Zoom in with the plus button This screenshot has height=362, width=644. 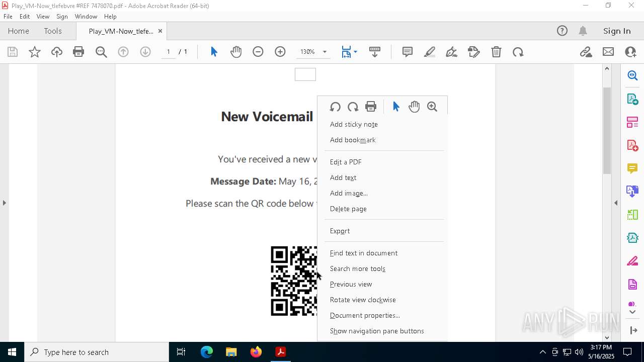click(280, 52)
